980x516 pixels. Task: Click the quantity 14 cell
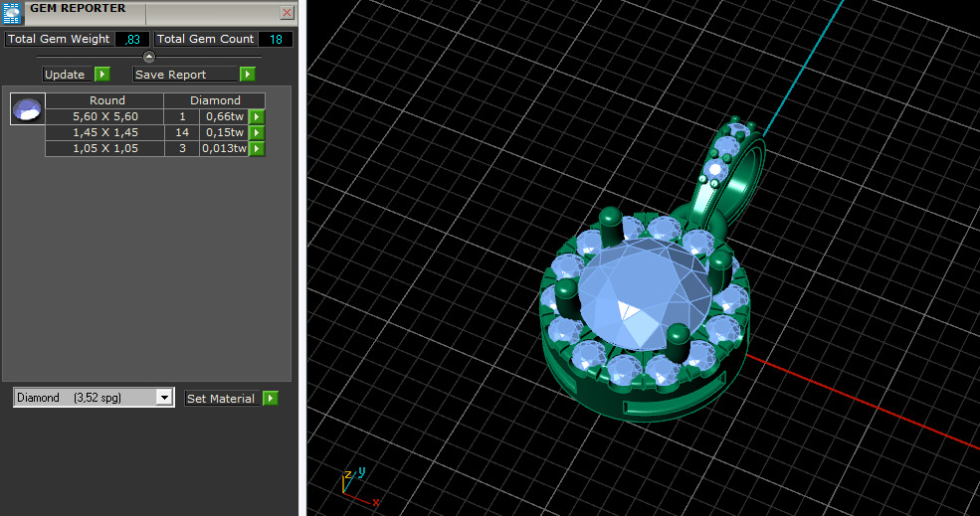click(x=182, y=132)
